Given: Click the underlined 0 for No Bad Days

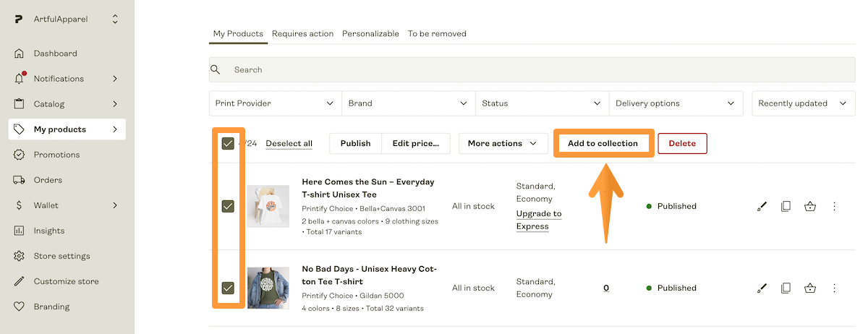Looking at the screenshot, I should tap(606, 288).
